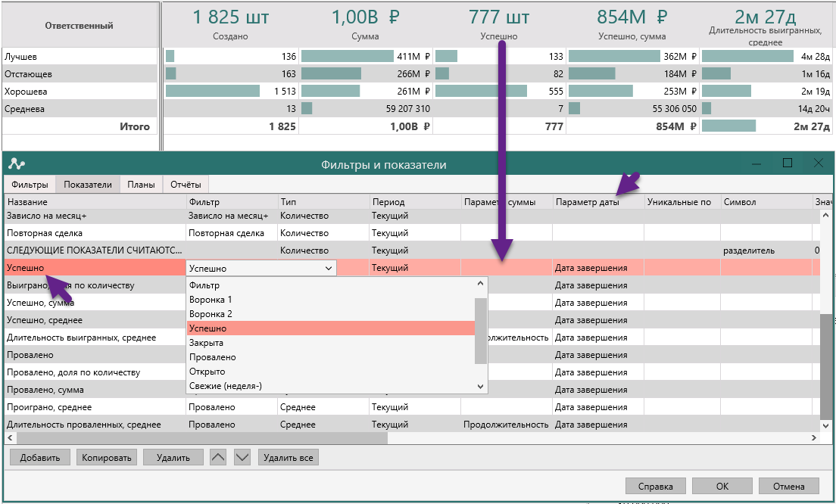Select Провалено from the filter dropdown list
This screenshot has height=504, width=836.
(x=212, y=357)
